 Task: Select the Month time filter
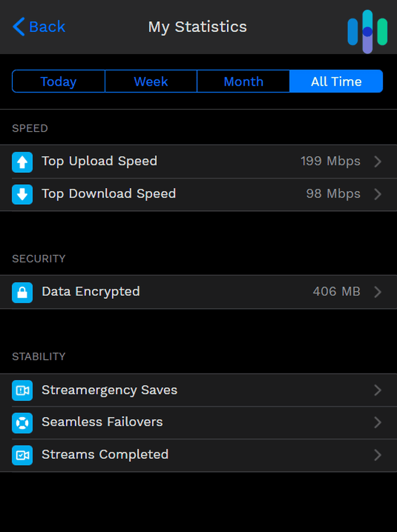point(243,81)
